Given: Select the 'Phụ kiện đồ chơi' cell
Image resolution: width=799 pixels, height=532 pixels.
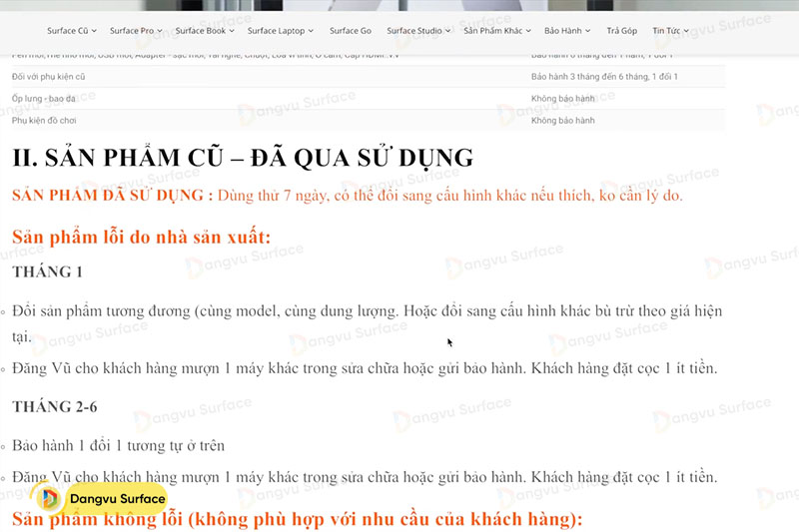Looking at the screenshot, I should click(x=44, y=121).
